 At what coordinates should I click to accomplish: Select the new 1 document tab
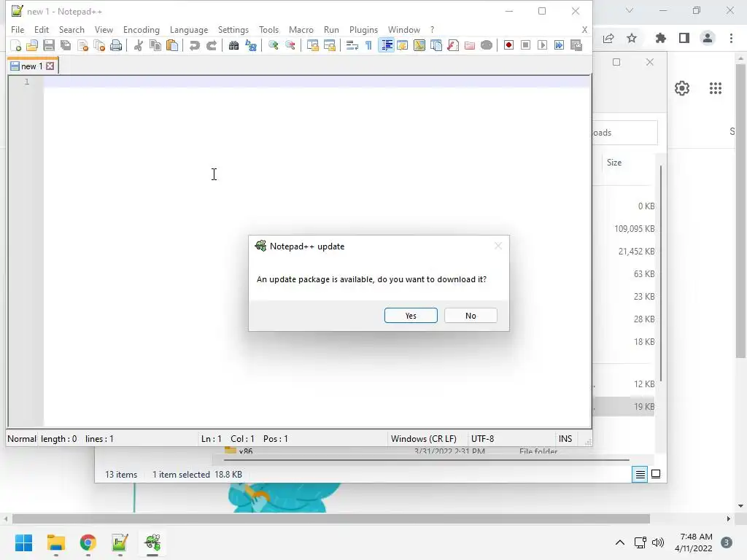coord(32,66)
